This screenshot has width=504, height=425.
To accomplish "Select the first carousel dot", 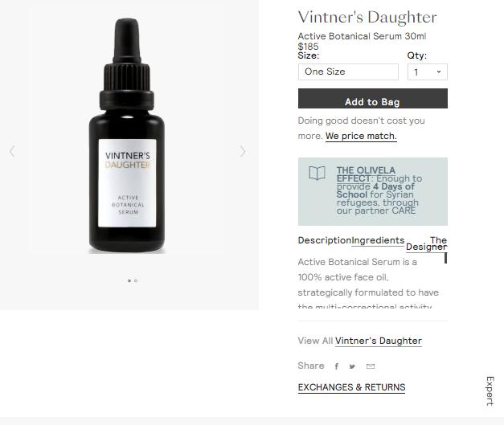I will tap(129, 280).
